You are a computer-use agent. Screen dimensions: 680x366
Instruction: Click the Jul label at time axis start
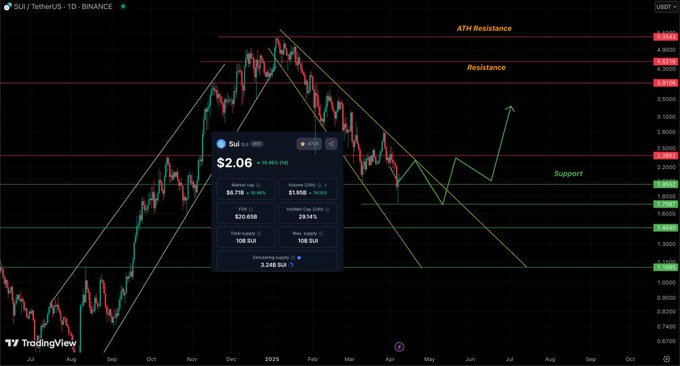click(x=30, y=359)
